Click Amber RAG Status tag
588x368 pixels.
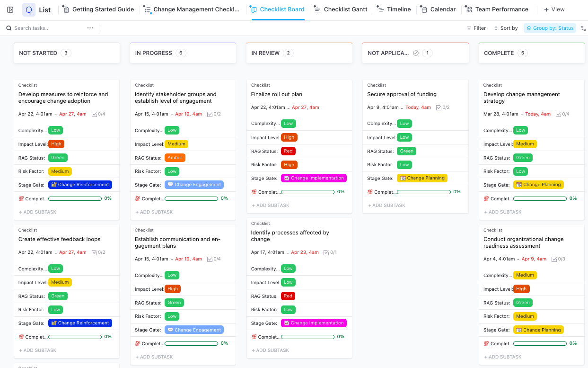click(x=175, y=158)
